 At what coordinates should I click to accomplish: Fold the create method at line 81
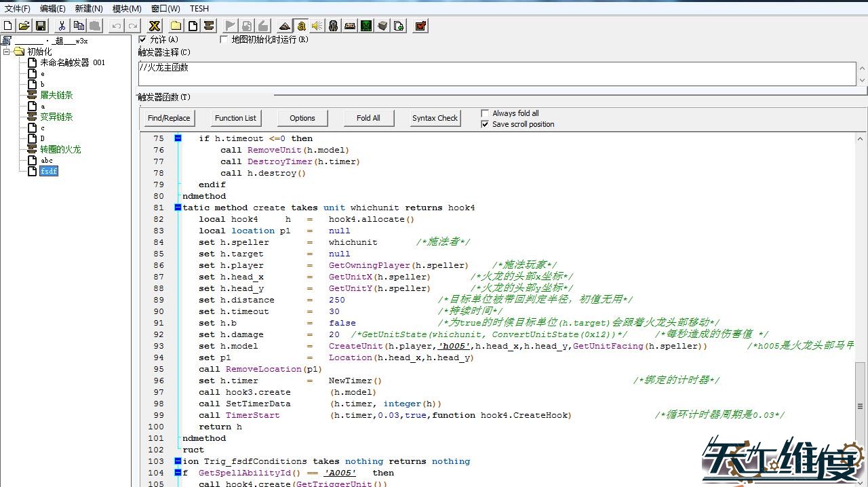coord(178,208)
